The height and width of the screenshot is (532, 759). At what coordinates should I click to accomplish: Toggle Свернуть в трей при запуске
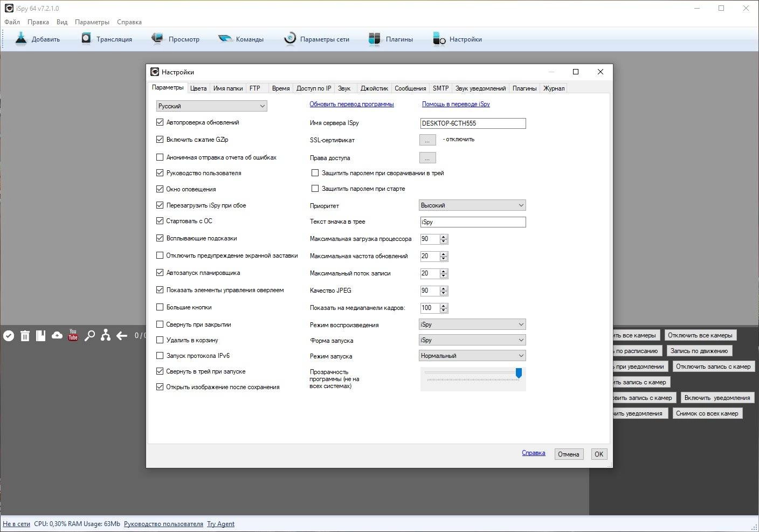pos(160,371)
